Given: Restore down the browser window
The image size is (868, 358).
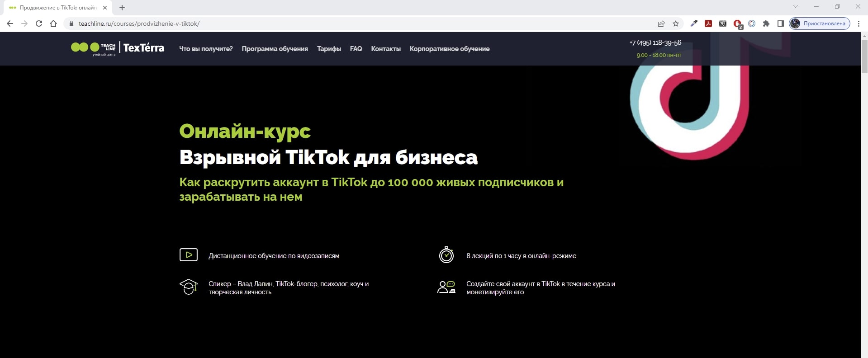Looking at the screenshot, I should tap(837, 6).
